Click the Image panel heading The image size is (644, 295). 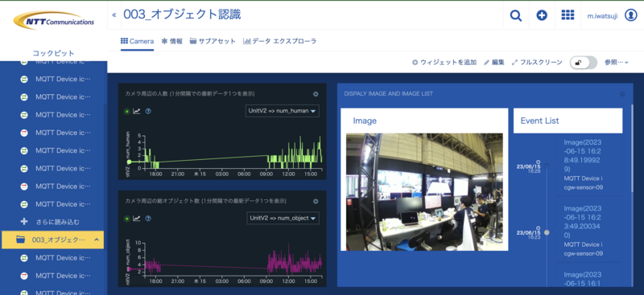click(x=365, y=121)
